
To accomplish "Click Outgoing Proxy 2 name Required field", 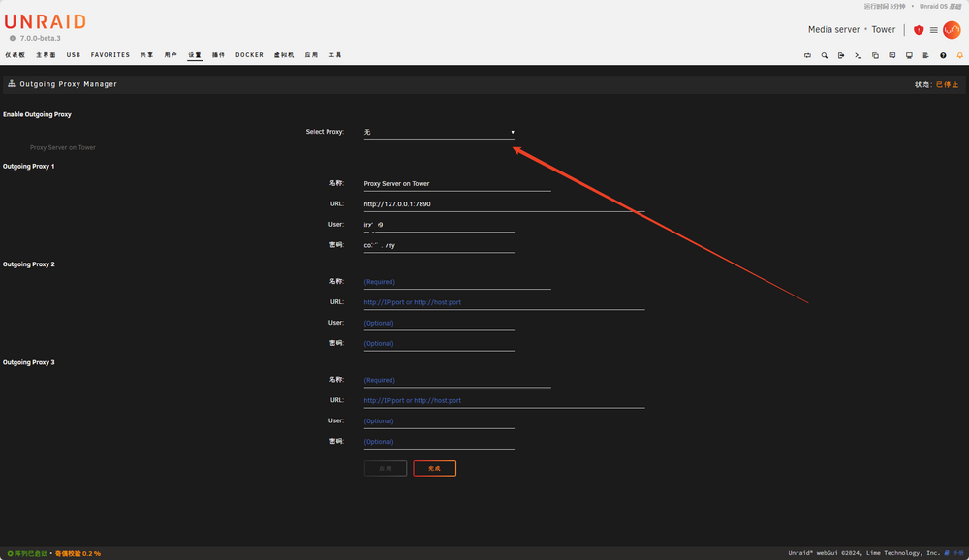I will (x=457, y=282).
